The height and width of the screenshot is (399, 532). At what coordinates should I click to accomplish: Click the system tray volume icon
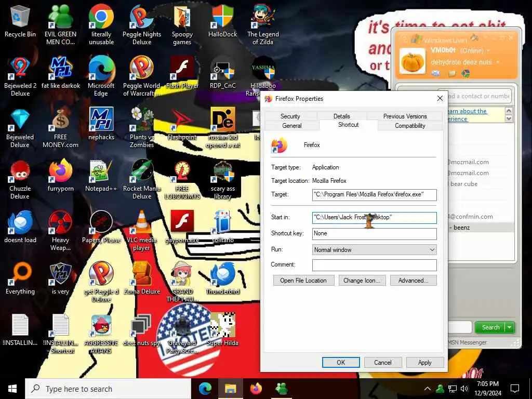(x=464, y=389)
